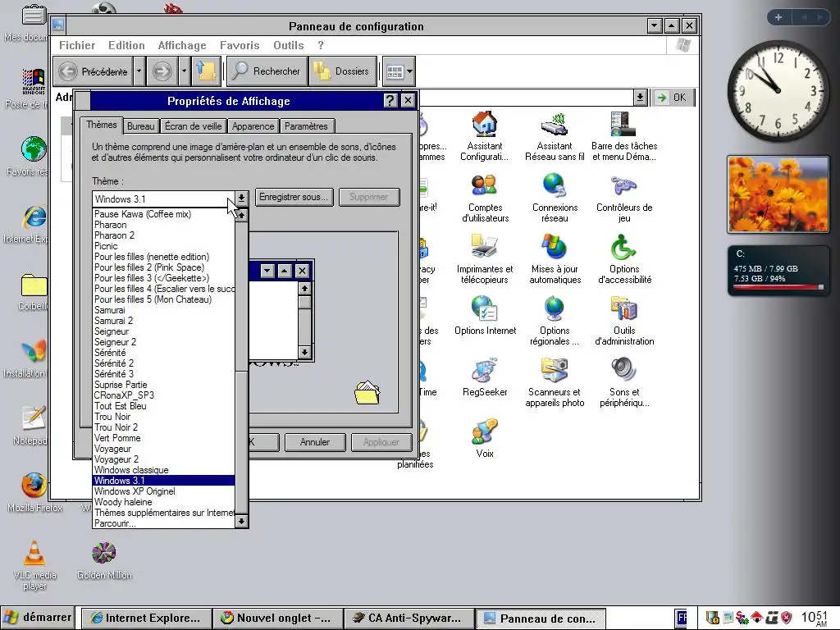Open Sons et périphériques audio icon
This screenshot has width=840, height=630.
[624, 382]
